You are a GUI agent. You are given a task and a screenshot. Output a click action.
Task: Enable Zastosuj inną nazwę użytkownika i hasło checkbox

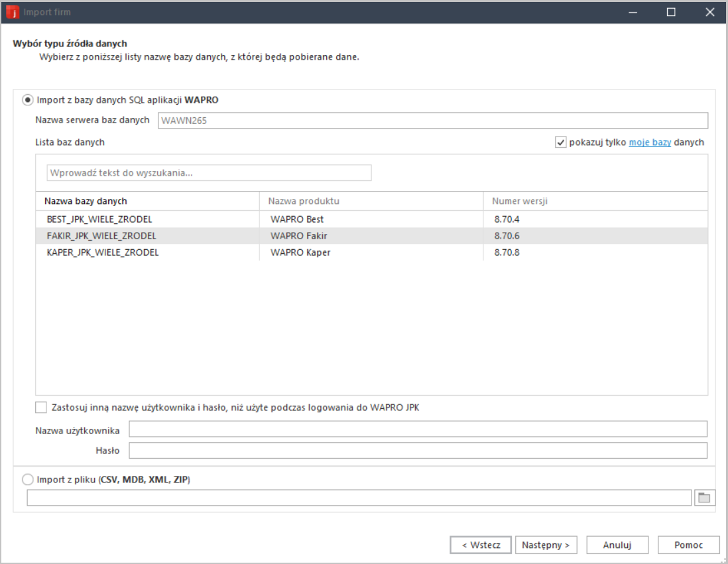click(42, 408)
